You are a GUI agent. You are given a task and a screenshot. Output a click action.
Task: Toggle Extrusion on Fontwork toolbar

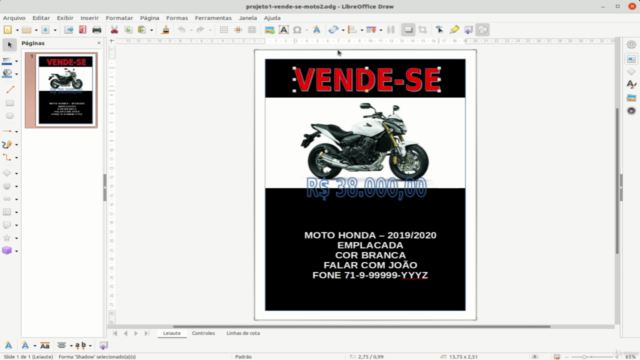(x=104, y=346)
